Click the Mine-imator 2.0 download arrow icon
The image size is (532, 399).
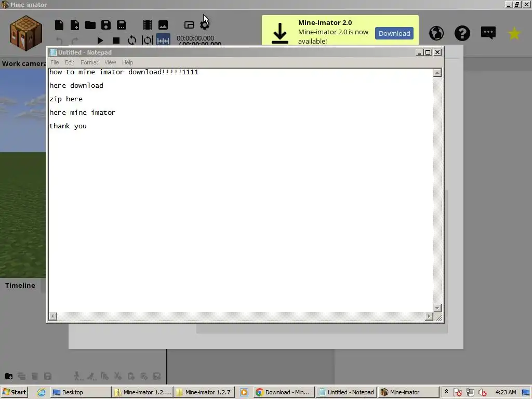coord(280,33)
